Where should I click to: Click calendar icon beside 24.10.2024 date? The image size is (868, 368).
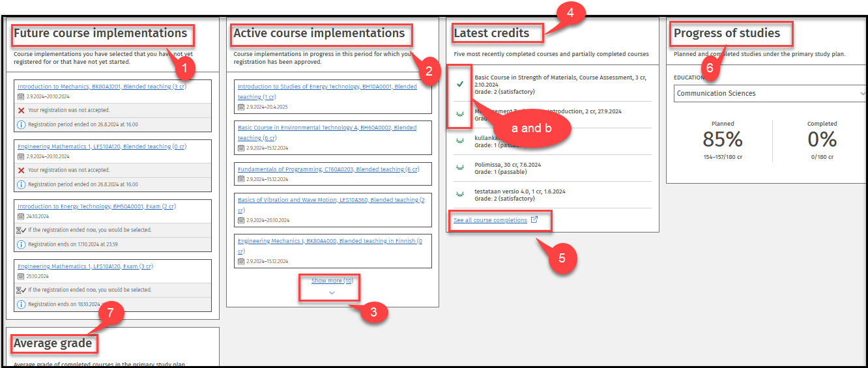[x=21, y=216]
